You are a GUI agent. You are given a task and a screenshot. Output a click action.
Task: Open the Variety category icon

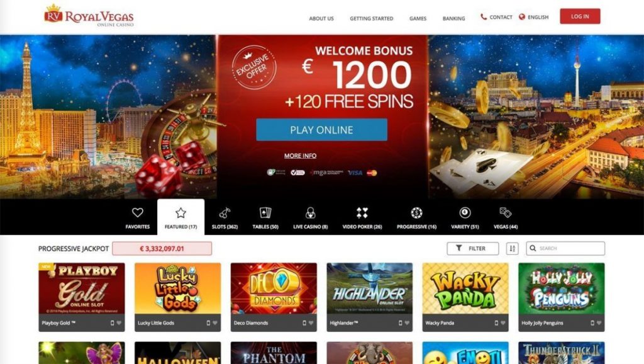pyautogui.click(x=465, y=213)
